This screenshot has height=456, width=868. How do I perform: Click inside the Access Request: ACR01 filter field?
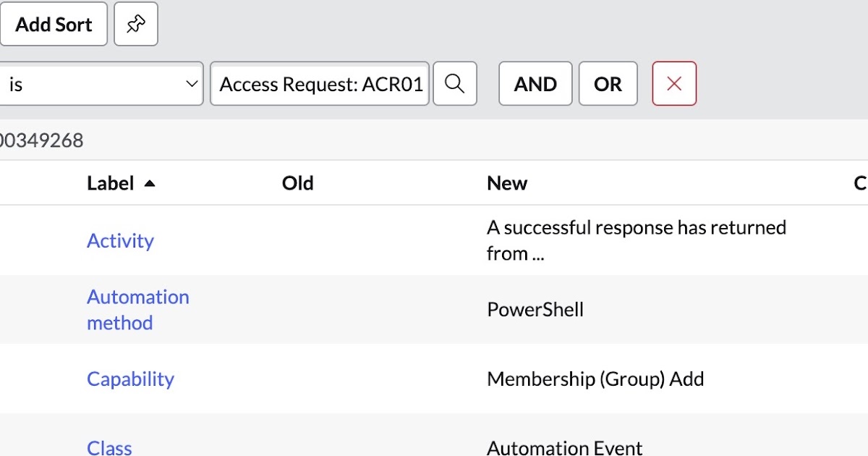click(320, 84)
